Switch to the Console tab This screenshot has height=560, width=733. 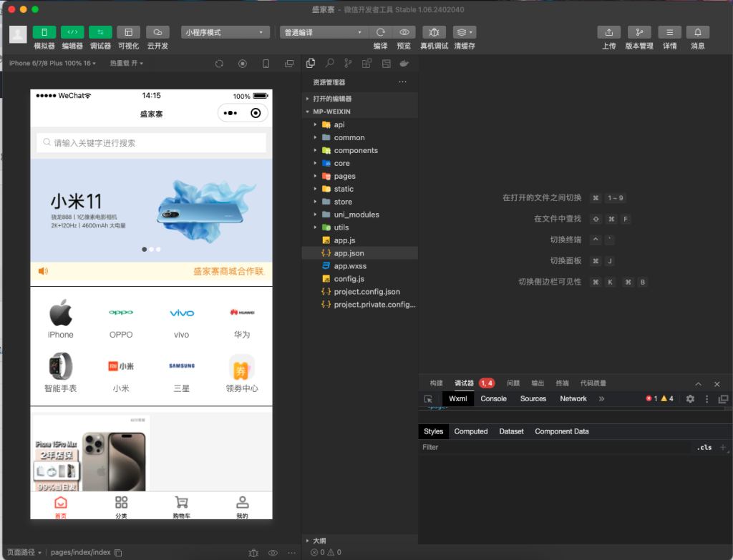[493, 398]
